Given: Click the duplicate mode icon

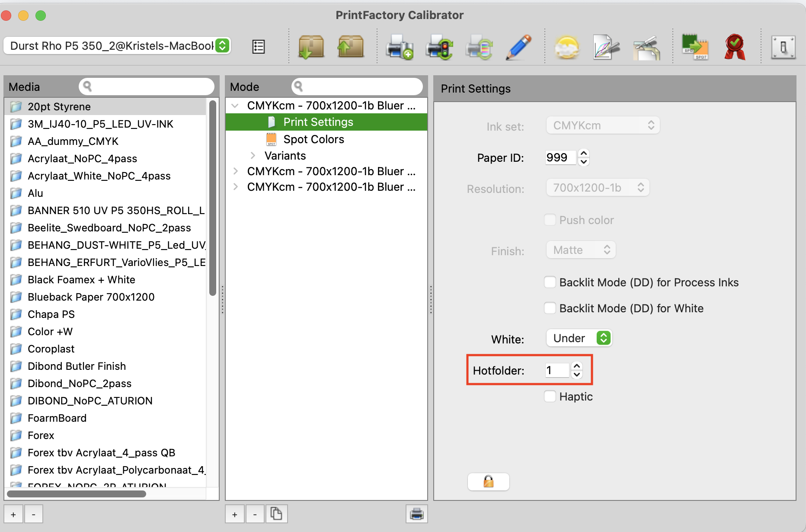Looking at the screenshot, I should (x=276, y=514).
